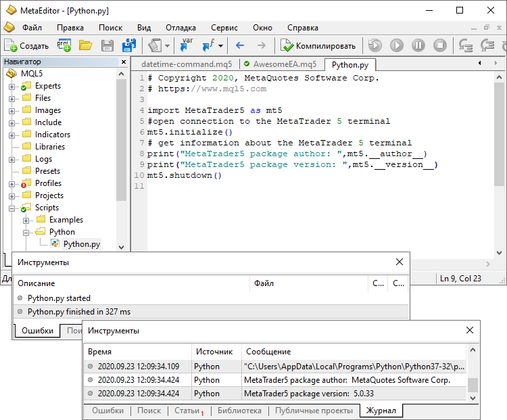Expand the Examples subfolder
Viewport: 507px width, 420px height.
pyautogui.click(x=26, y=220)
